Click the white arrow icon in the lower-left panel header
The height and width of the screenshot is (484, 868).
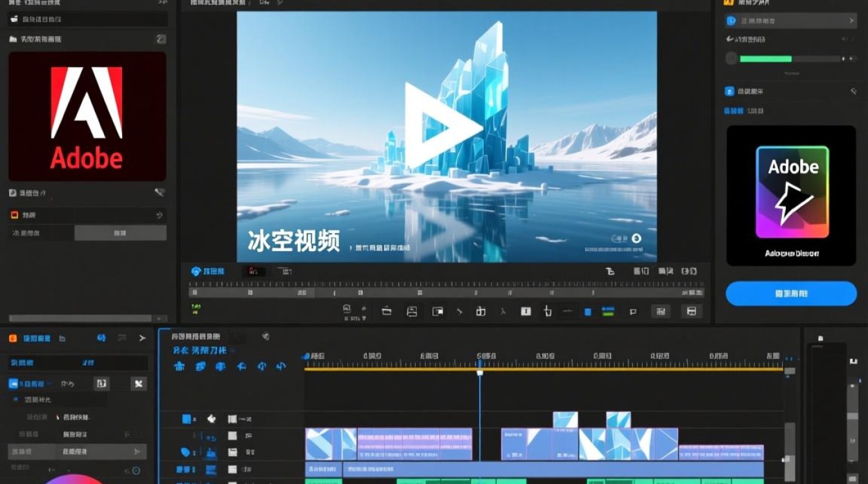142,338
